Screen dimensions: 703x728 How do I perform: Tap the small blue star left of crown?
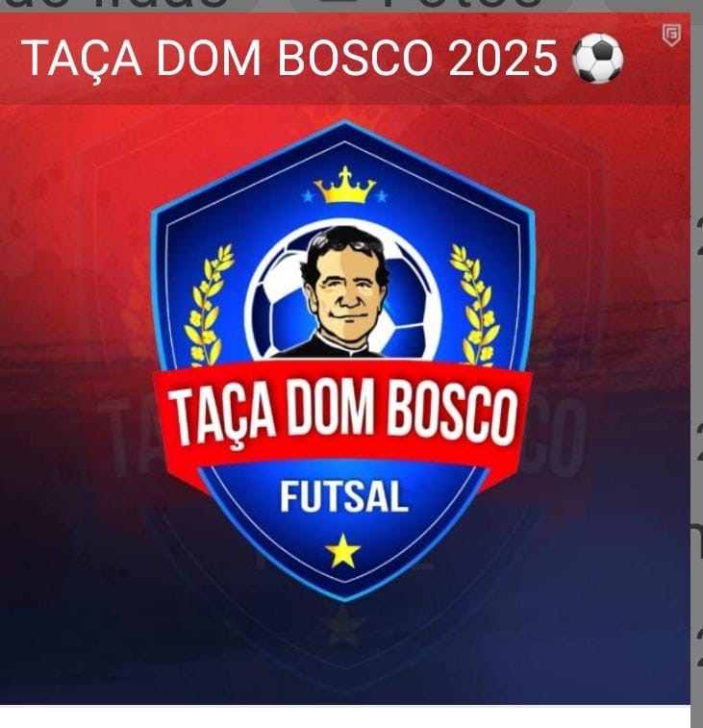pos(307,197)
